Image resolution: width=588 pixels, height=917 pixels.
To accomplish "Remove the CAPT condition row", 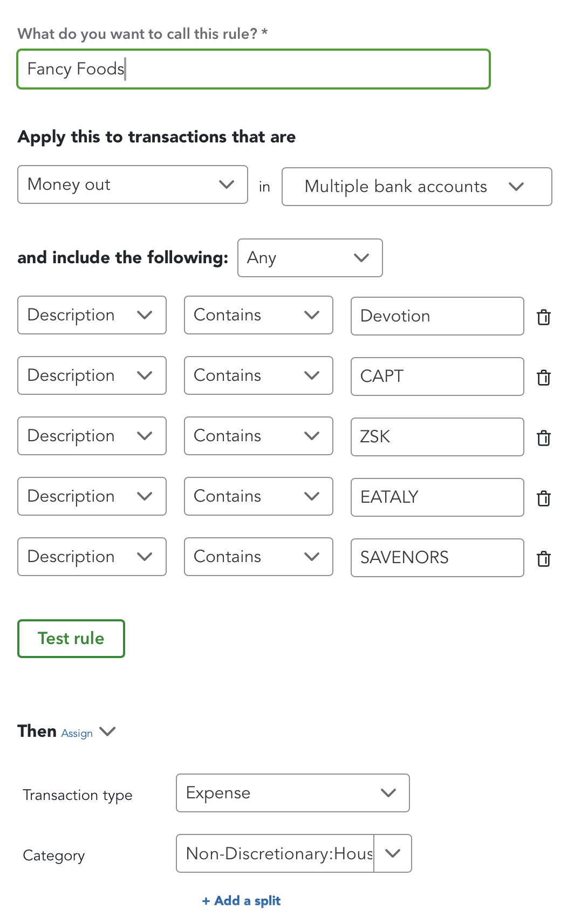I will coord(544,378).
